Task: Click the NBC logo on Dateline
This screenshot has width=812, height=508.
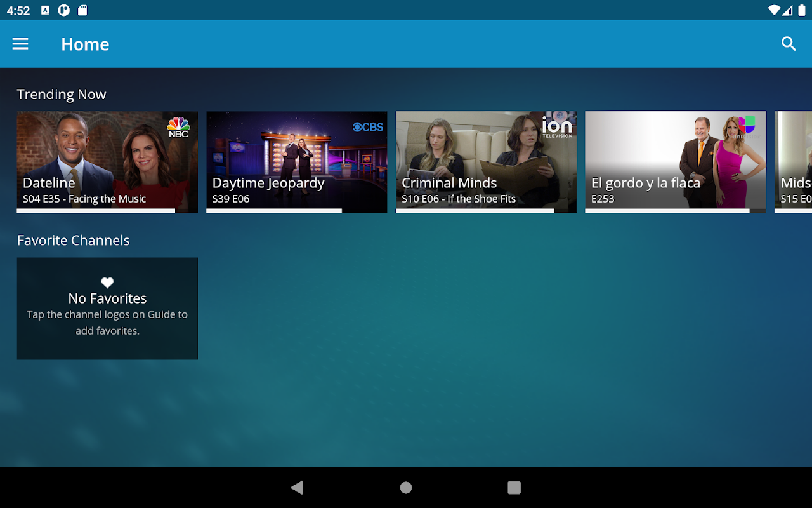Action: (x=178, y=127)
